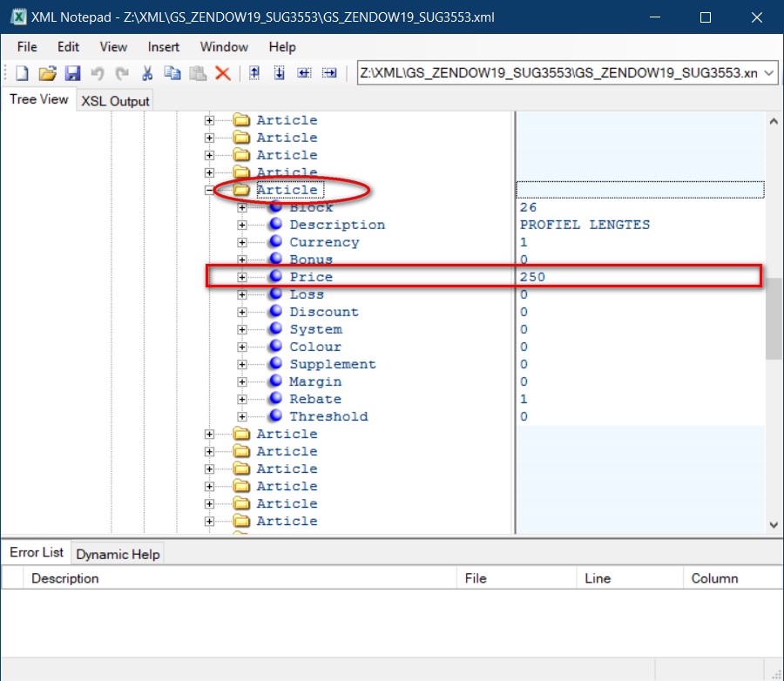Nudge the selected node right
The image size is (784, 681).
tap(329, 73)
